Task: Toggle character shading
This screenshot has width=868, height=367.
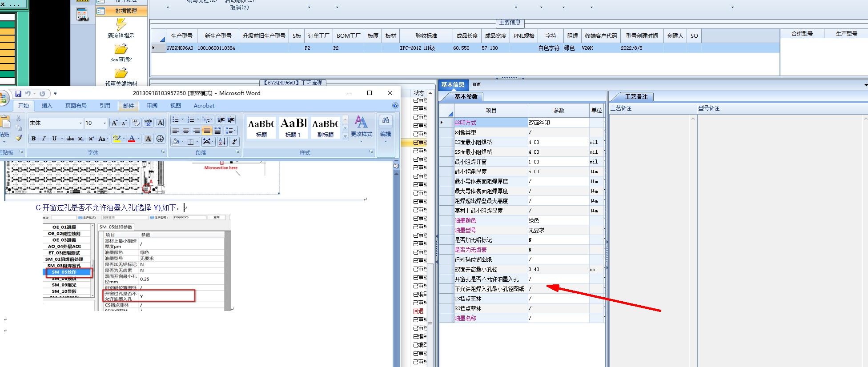Action: (x=149, y=139)
